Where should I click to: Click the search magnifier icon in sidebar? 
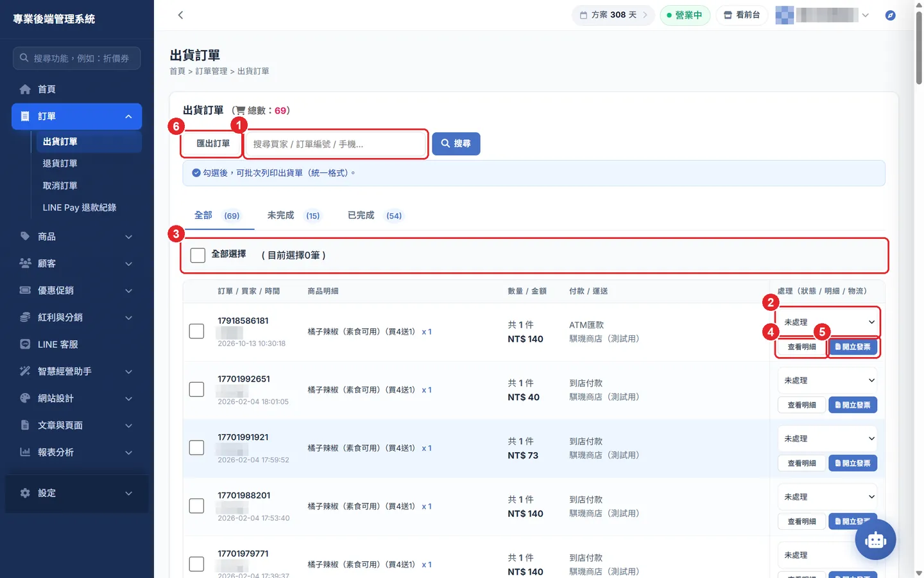[24, 58]
